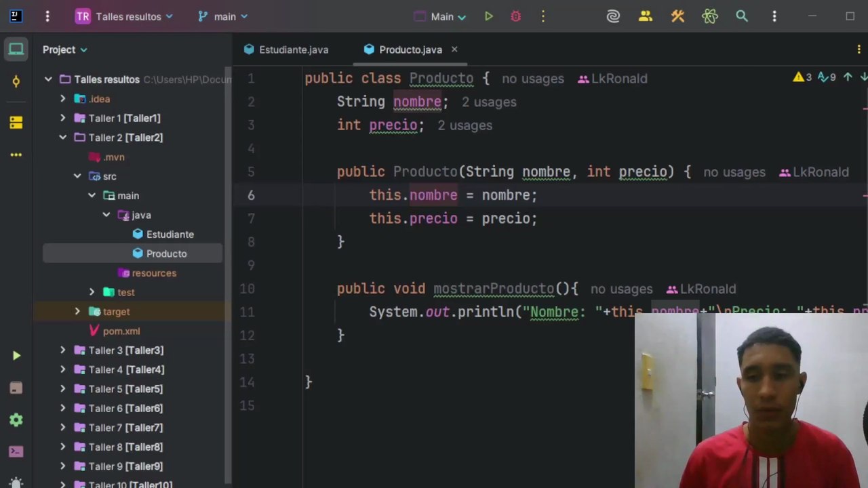Open the Services tool window icon
This screenshot has width=868, height=488.
point(16,420)
